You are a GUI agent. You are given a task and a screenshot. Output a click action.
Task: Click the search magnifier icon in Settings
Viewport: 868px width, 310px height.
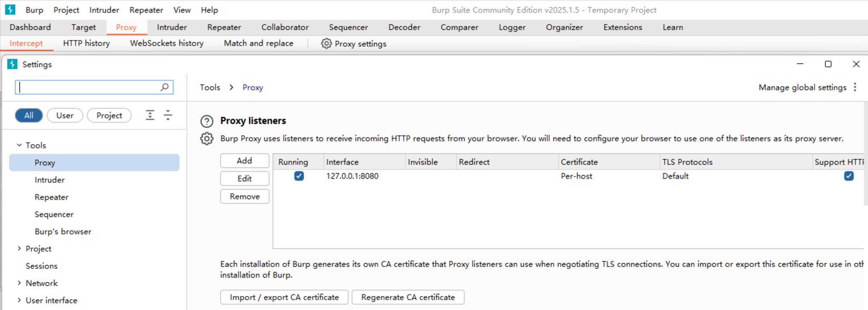click(x=165, y=87)
